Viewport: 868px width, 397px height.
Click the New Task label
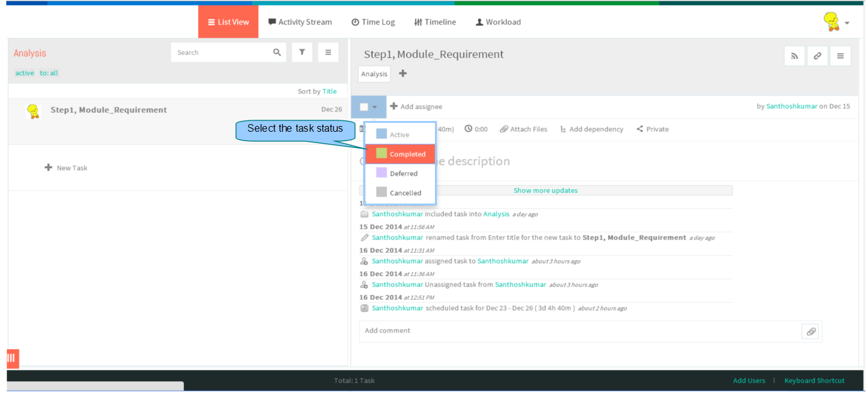point(72,168)
